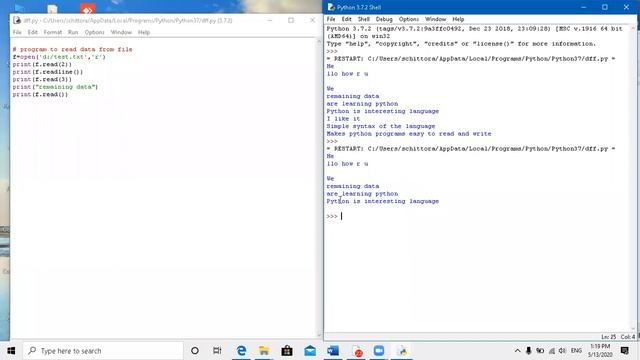This screenshot has height=360, width=640.
Task: Open network status tray icon
Action: [552, 351]
